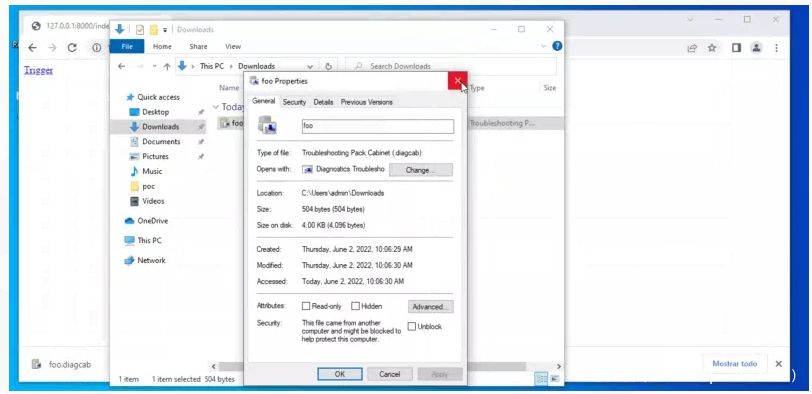Bookmark this page with the star icon
The width and height of the screenshot is (812, 394).
[x=712, y=48]
